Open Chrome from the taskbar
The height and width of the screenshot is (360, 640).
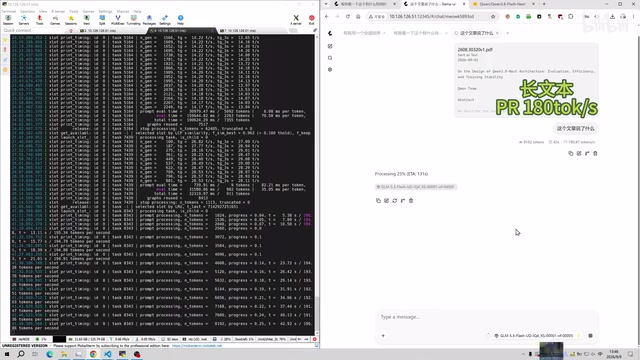(x=93, y=354)
